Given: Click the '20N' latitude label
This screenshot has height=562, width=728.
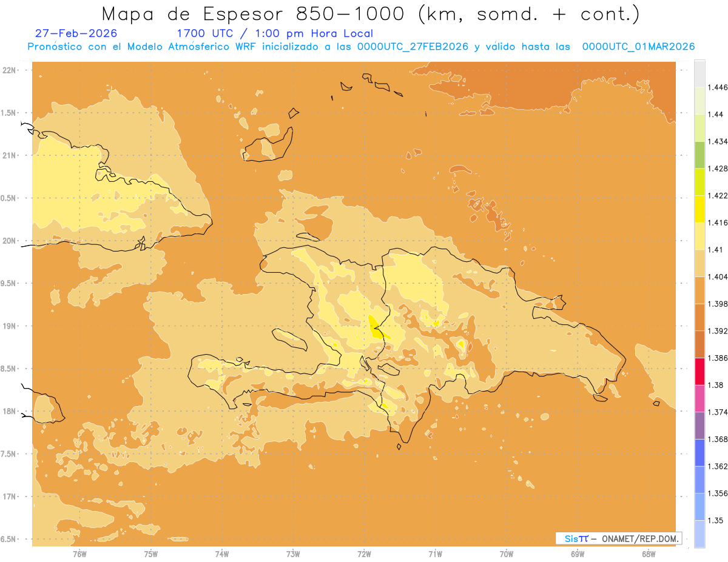Looking at the screenshot, I should click(x=10, y=241).
